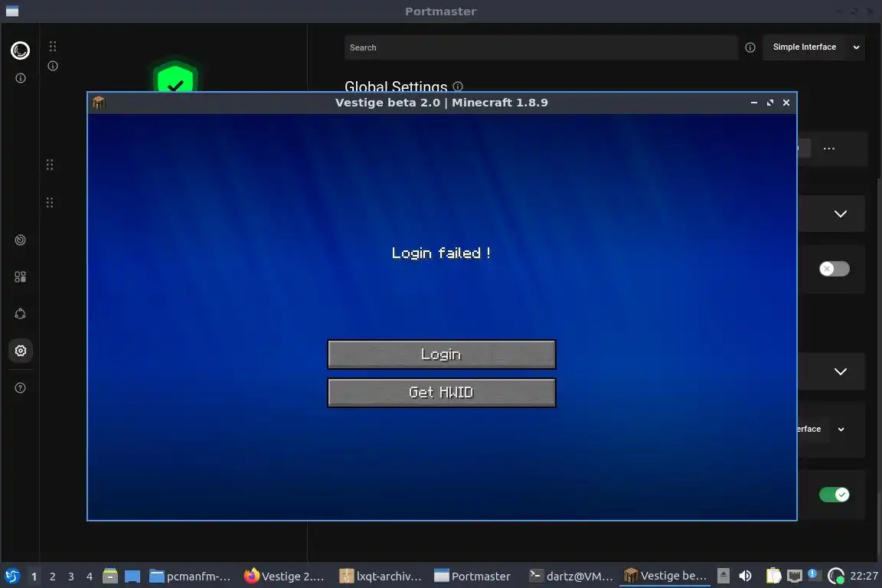
Task: Switch to lxqt-archiver taskbar window
Action: click(381, 577)
